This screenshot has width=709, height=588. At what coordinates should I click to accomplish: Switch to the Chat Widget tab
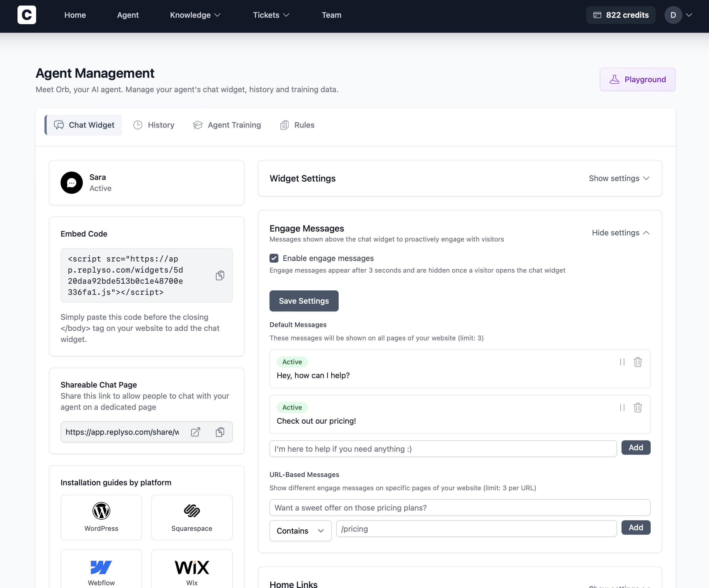tap(83, 125)
